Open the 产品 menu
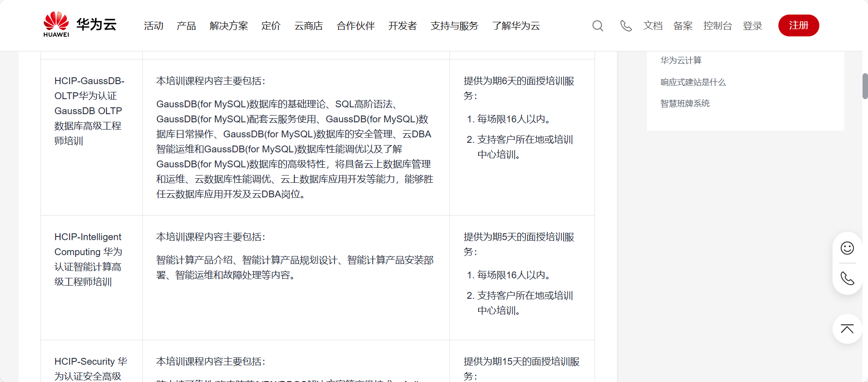 tap(186, 26)
